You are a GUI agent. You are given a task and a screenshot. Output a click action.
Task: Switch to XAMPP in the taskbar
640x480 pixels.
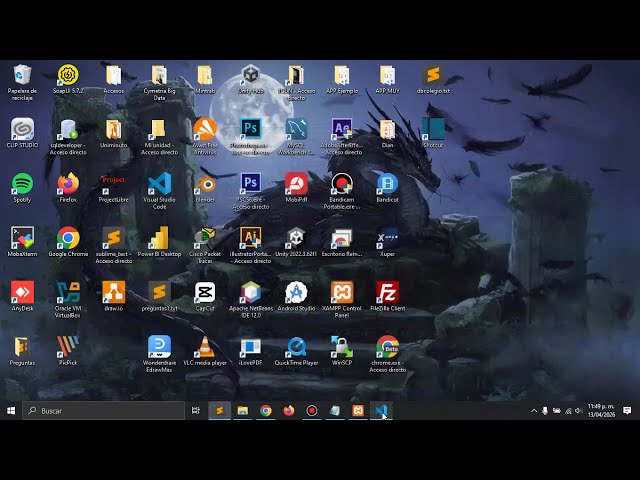[358, 411]
